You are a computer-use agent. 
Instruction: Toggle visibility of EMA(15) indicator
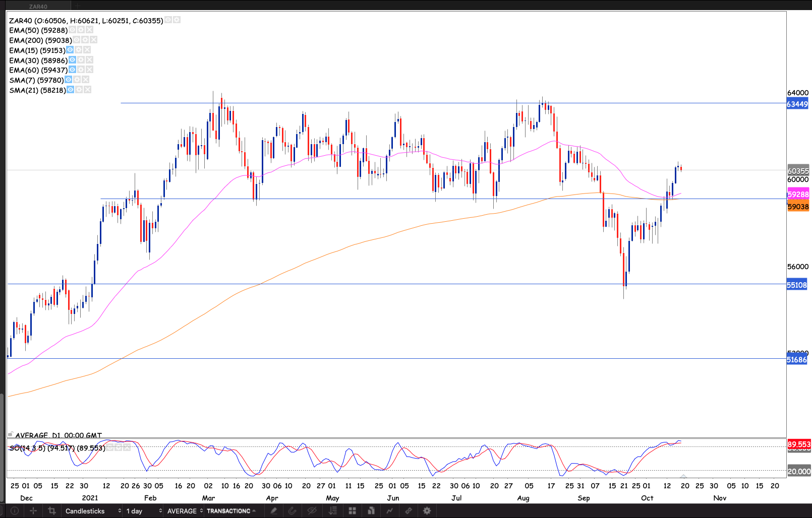(x=70, y=50)
